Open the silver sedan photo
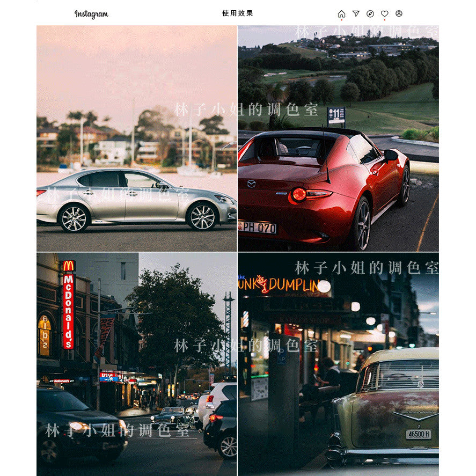This screenshot has width=476, height=476. coord(137,138)
